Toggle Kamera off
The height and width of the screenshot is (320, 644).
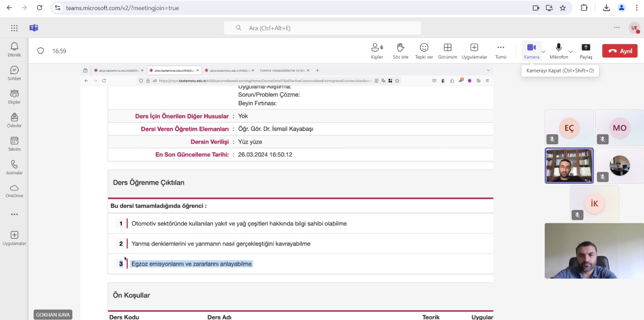(531, 51)
